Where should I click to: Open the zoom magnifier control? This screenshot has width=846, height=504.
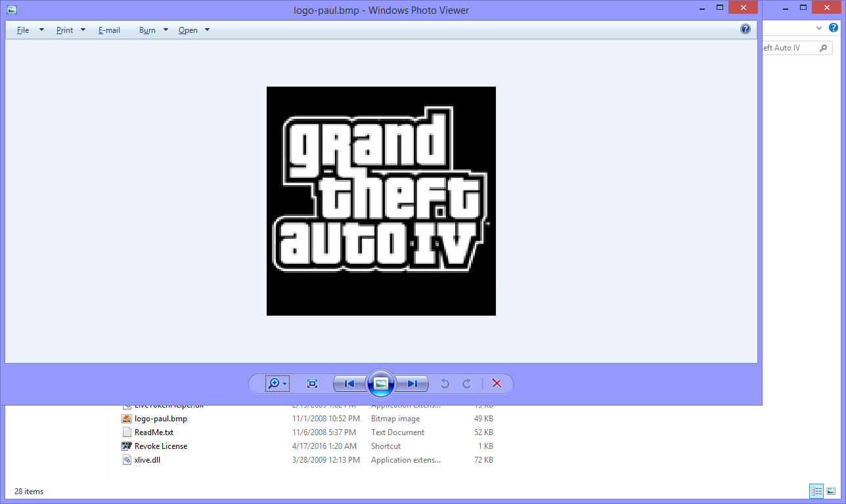277,383
